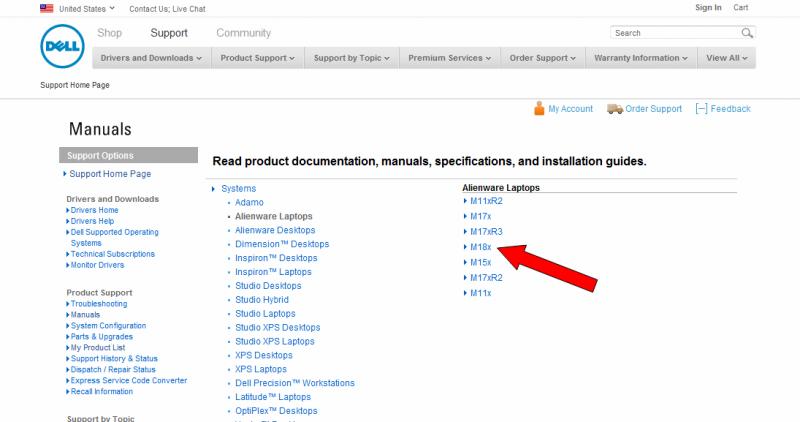Open Troubleshooting under Product Support
The image size is (800, 422).
(x=99, y=303)
